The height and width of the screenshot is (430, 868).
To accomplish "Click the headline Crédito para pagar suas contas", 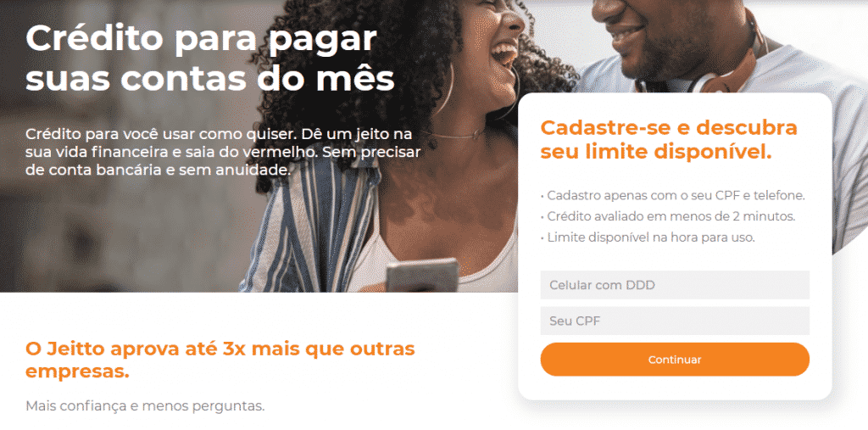I will point(210,59).
